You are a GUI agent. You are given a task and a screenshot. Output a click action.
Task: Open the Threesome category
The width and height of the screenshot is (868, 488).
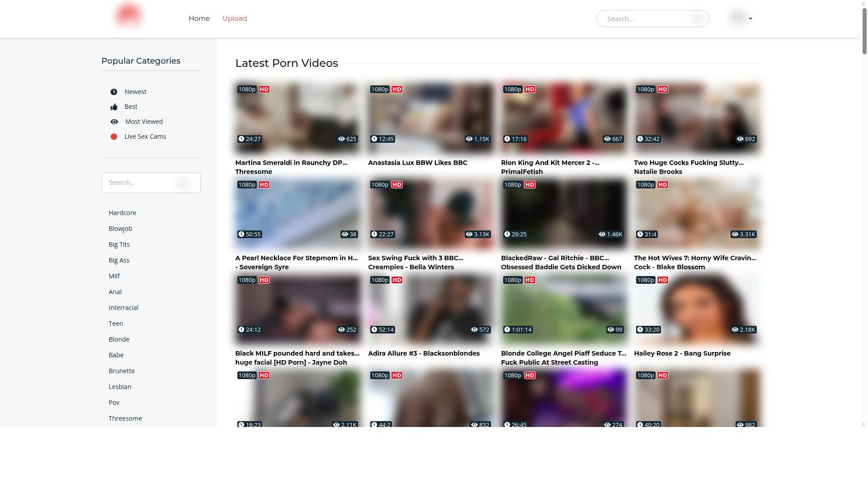pos(125,418)
